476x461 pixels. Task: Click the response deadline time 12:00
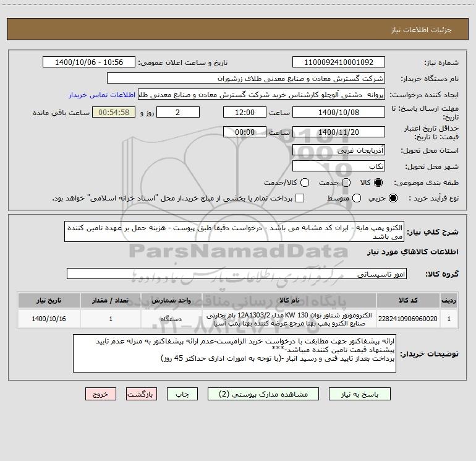[x=245, y=112]
